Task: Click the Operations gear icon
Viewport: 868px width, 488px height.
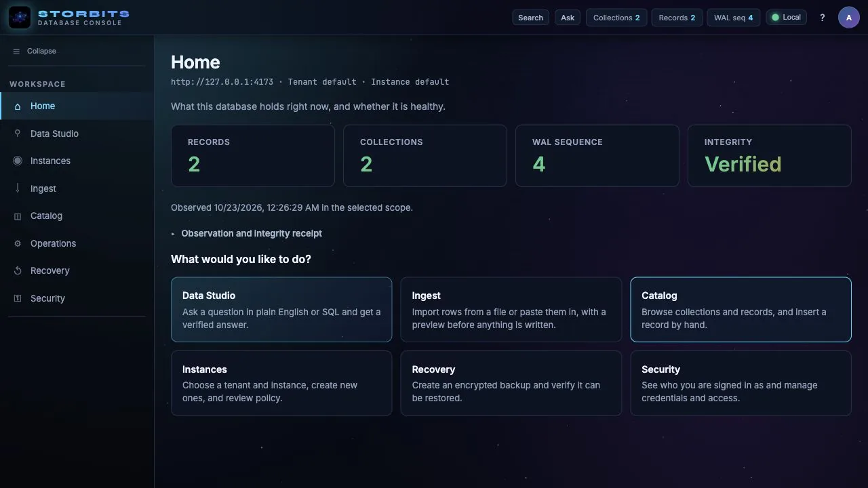Action: (18, 243)
